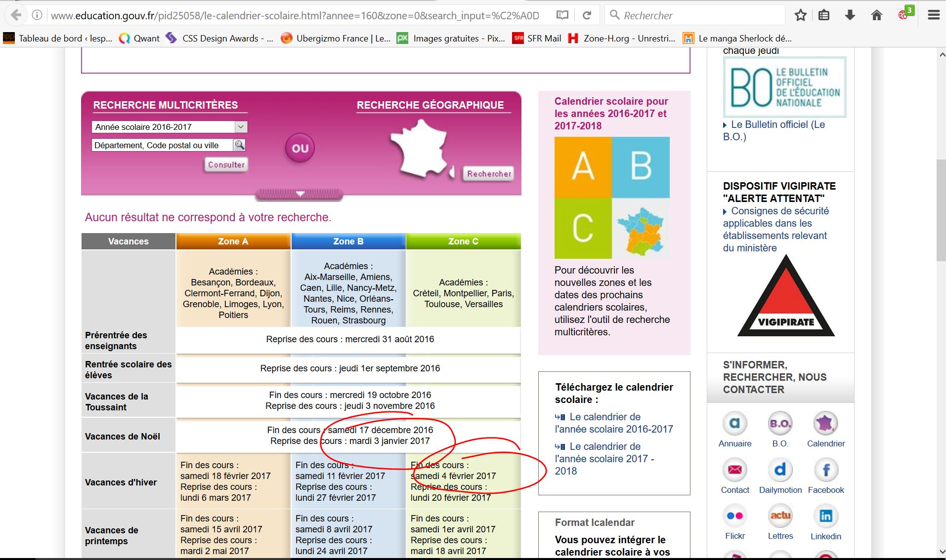Show bookmarks list icon in toolbar
The width and height of the screenshot is (946, 560).
click(x=824, y=15)
